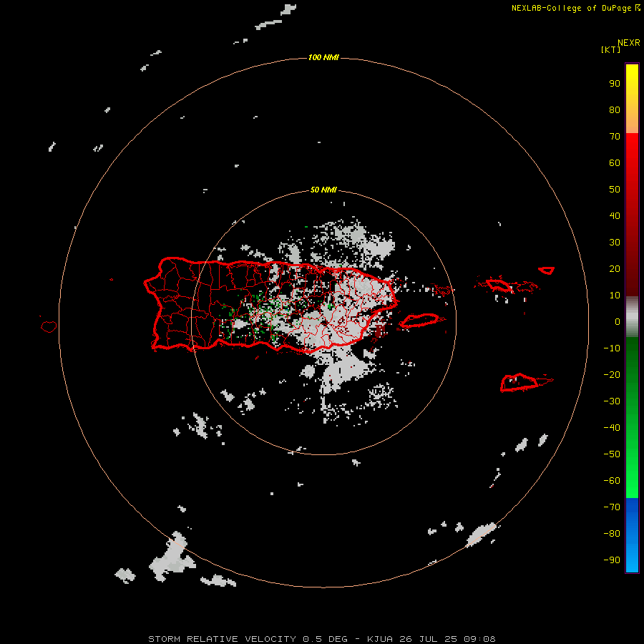The height and width of the screenshot is (644, 644).
Task: Click the -10 scale label
Action: coord(612,348)
